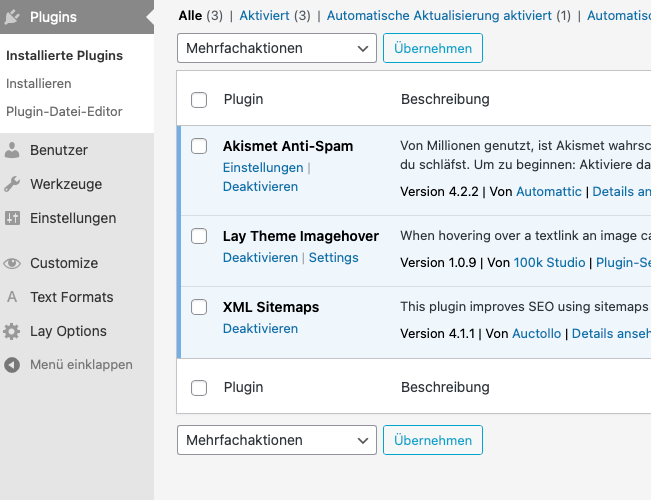Open the Installieren submenu item
The width and height of the screenshot is (651, 500).
(39, 84)
